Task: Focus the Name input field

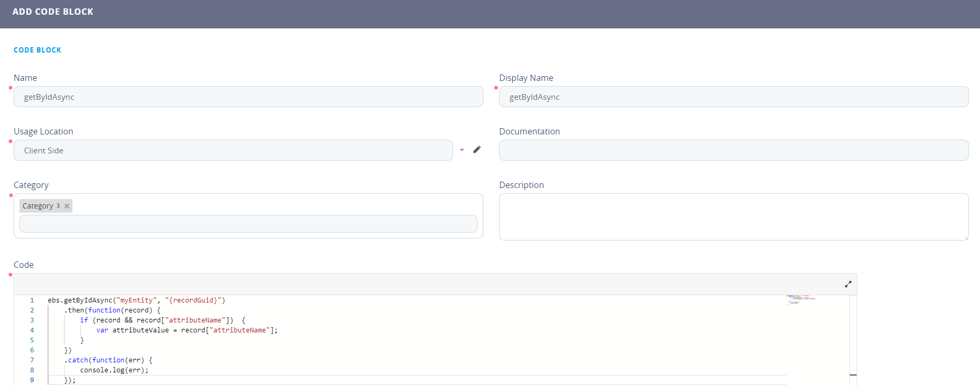Action: [248, 97]
